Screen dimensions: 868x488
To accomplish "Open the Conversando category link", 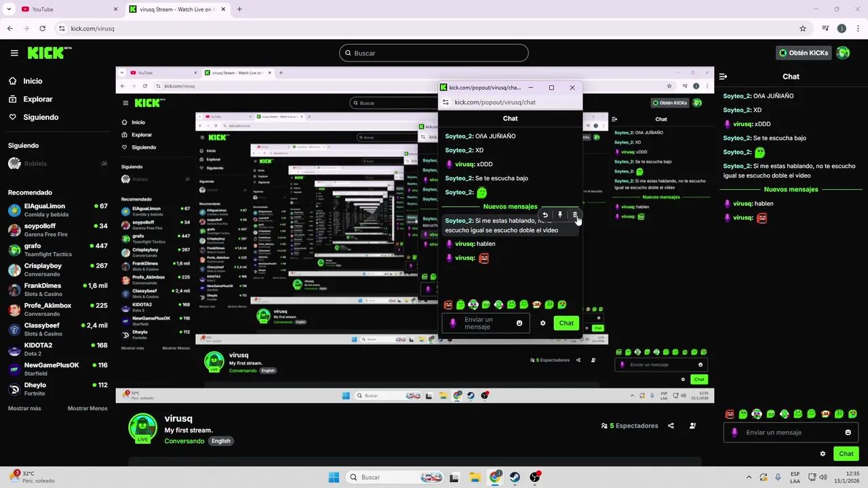I will tap(184, 441).
